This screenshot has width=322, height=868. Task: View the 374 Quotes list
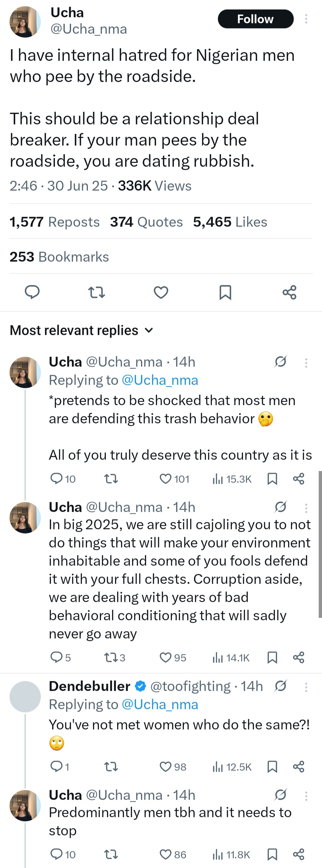tap(146, 222)
